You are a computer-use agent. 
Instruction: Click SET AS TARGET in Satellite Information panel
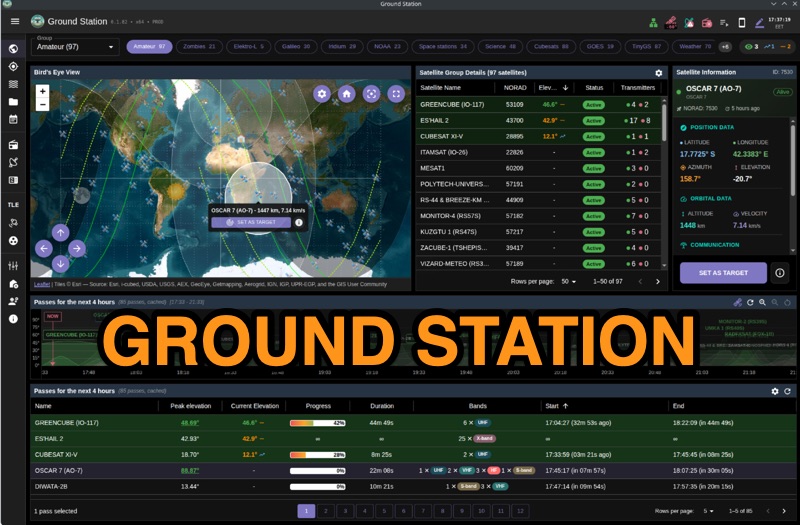pos(723,273)
